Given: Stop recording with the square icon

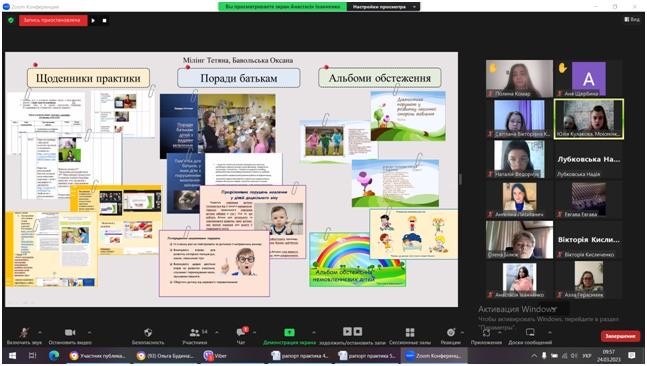Looking at the screenshot, I should point(104,20).
